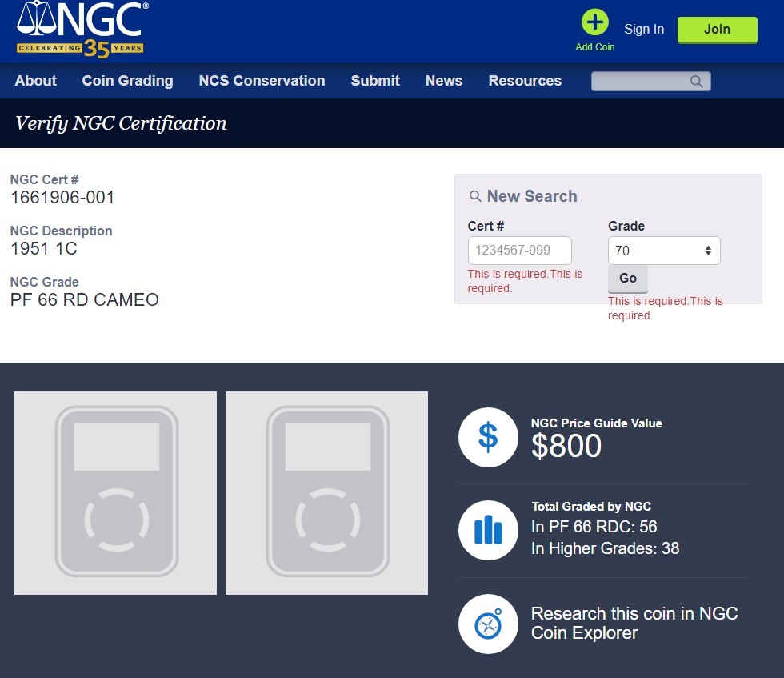
Task: Click the compass Coin Explorer icon
Action: point(488,624)
